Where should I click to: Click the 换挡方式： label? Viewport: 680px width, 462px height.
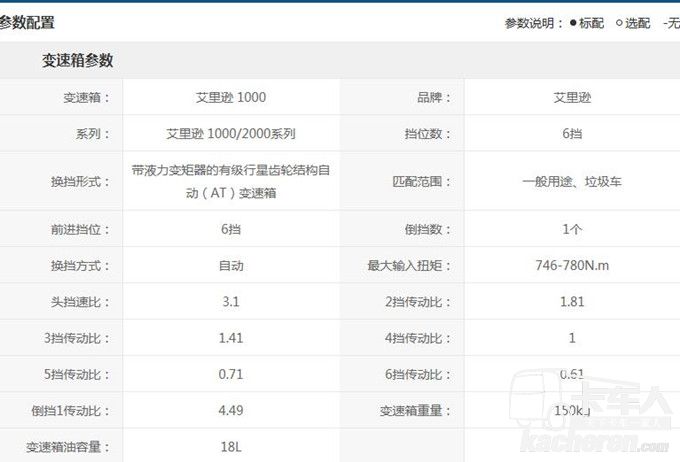coord(81,265)
